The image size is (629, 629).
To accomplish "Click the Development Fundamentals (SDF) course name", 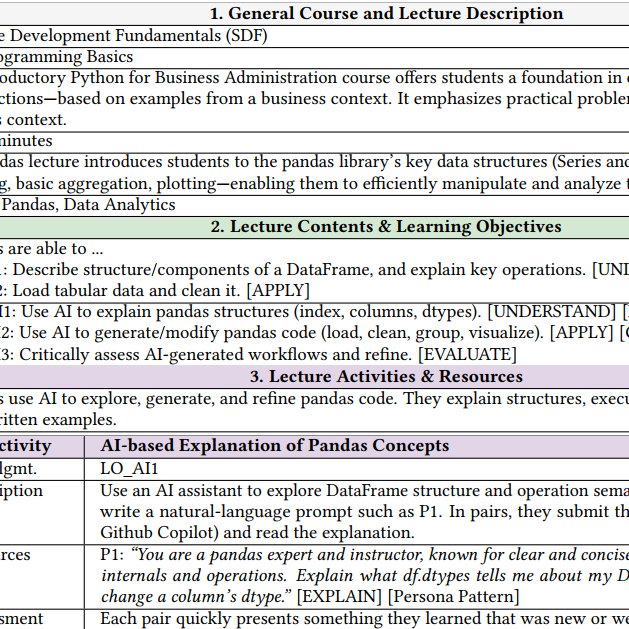I will tap(135, 35).
